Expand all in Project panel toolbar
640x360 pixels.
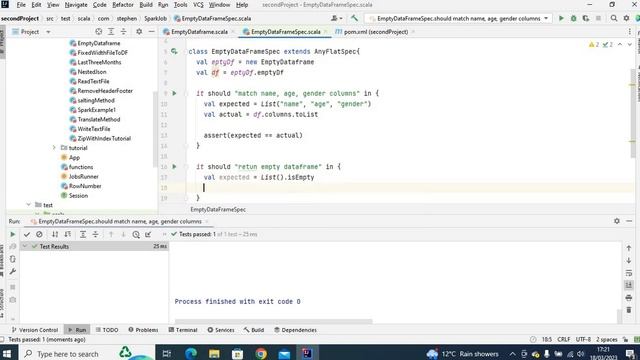click(111, 31)
